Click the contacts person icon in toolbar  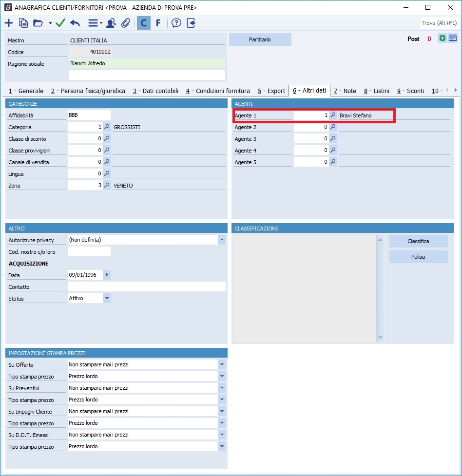111,23
